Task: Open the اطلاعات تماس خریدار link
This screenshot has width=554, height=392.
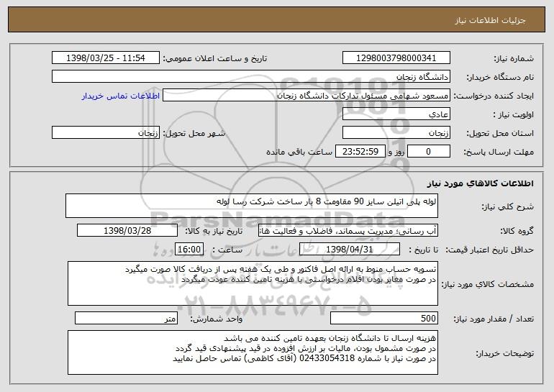Action: click(x=121, y=96)
